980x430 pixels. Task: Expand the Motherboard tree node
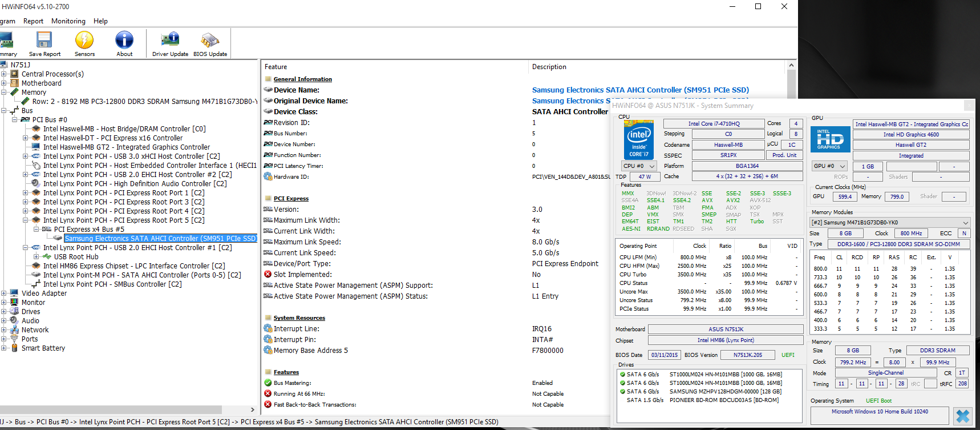pyautogui.click(x=4, y=83)
